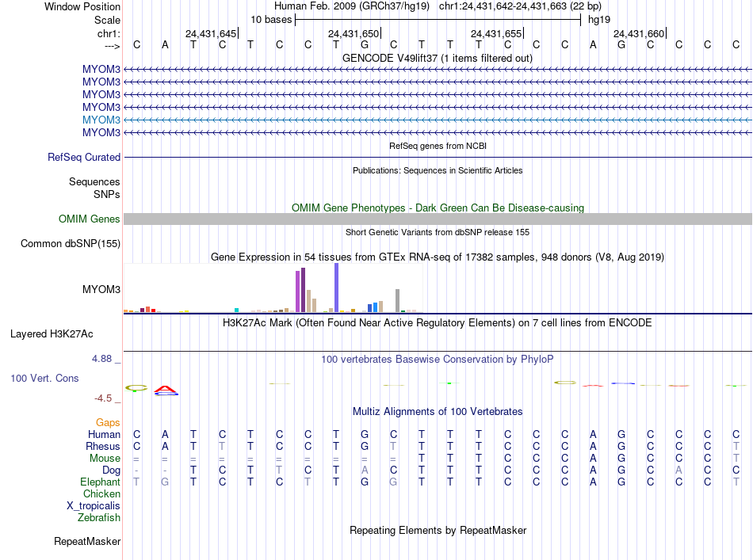The height and width of the screenshot is (560, 753).
Task: Click the Layered H3K27Ac track label
Action: pyautogui.click(x=52, y=333)
